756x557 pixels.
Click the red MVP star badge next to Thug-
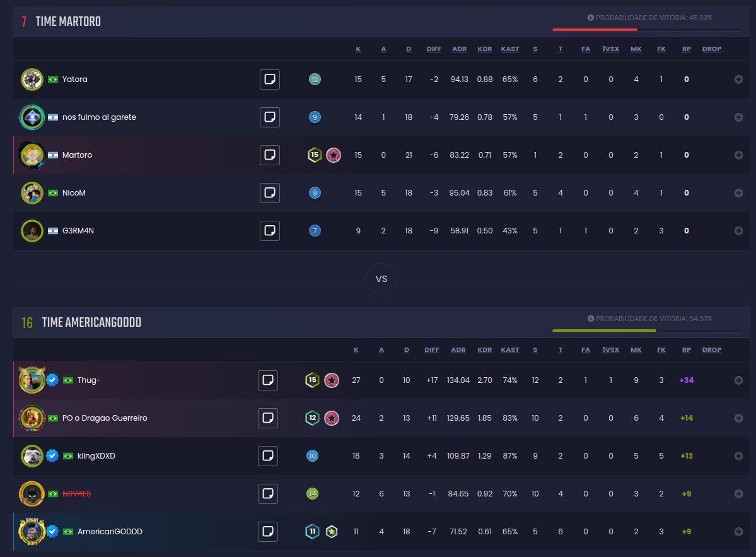pos(334,380)
